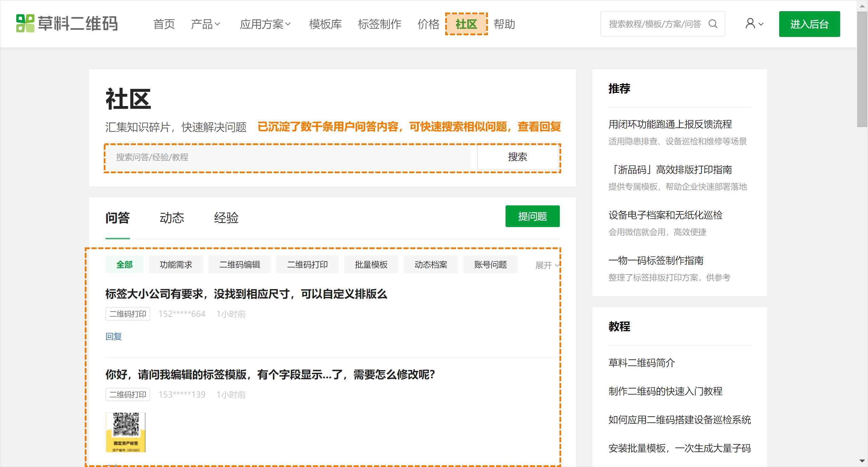Open 标签制作 page
868x467 pixels.
[379, 24]
